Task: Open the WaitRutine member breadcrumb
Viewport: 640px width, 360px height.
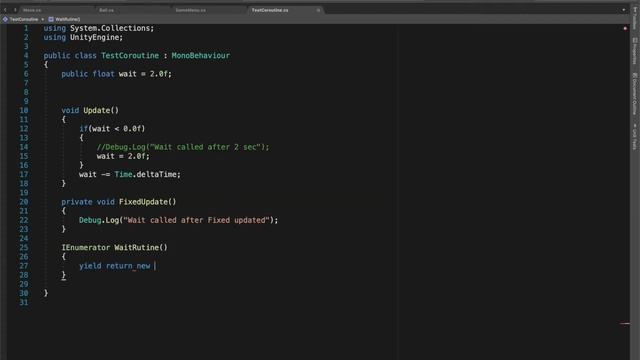Action: click(x=64, y=19)
